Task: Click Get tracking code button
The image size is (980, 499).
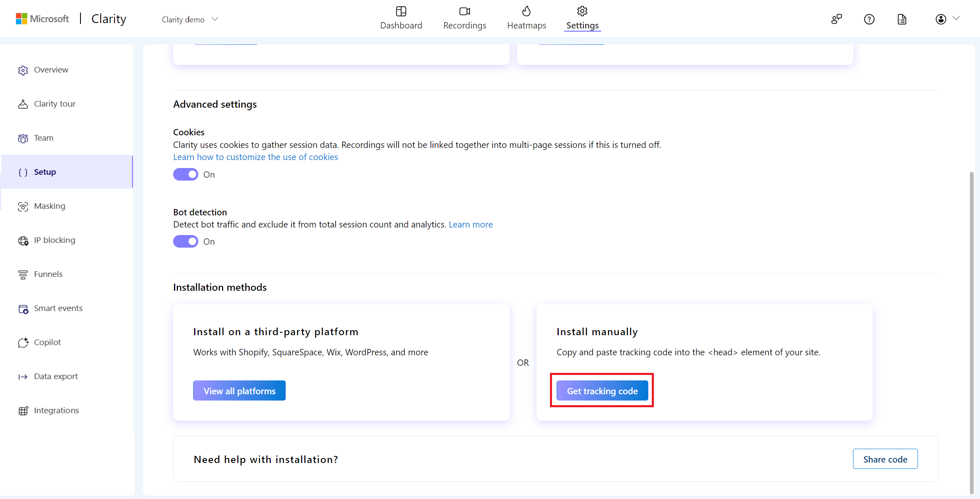Action: 602,391
